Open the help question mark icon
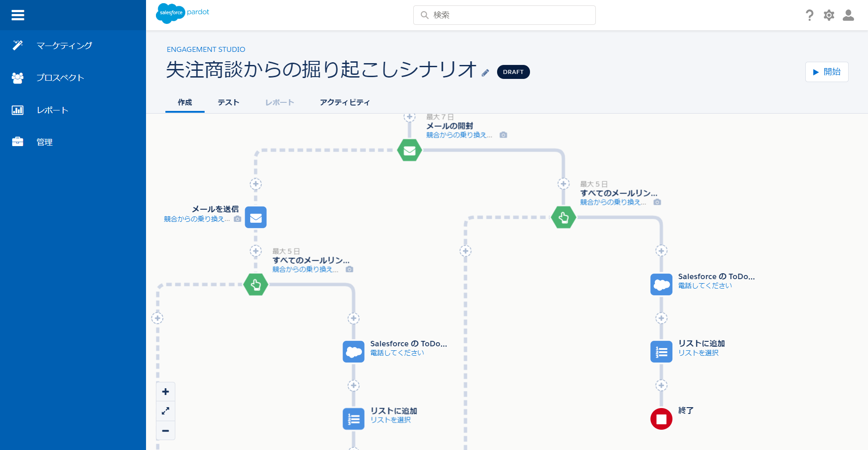Screen dimensions: 868x450 pyautogui.click(x=809, y=15)
